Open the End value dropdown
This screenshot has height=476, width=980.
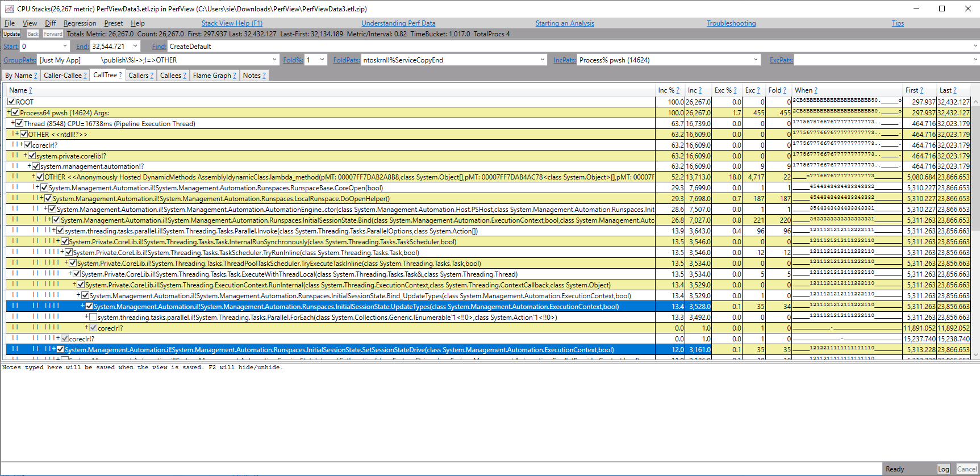[135, 46]
